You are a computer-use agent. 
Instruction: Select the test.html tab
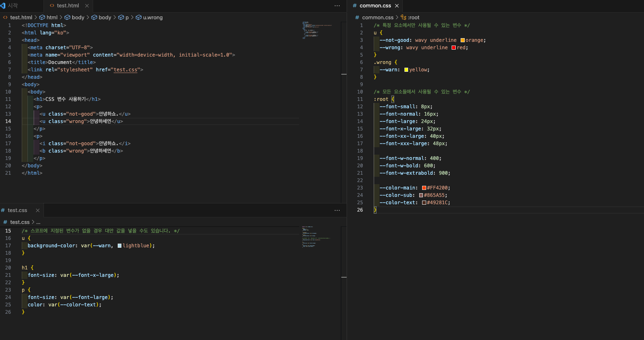coord(68,6)
